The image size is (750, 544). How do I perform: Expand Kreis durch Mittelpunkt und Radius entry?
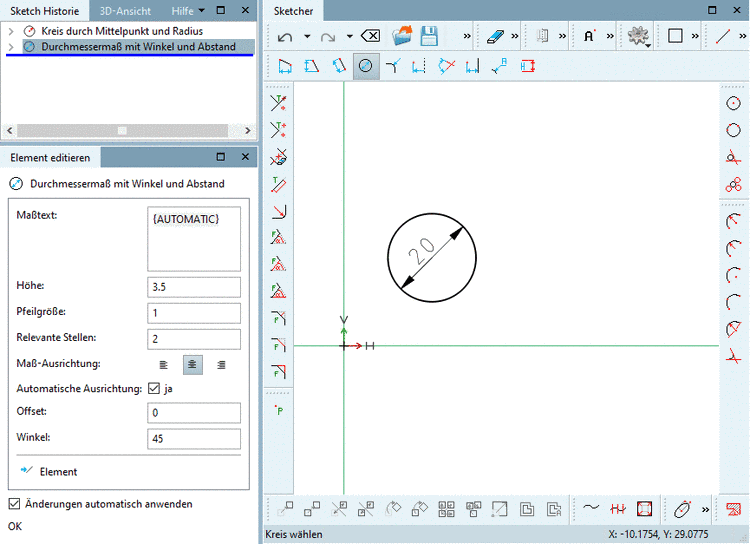click(11, 31)
